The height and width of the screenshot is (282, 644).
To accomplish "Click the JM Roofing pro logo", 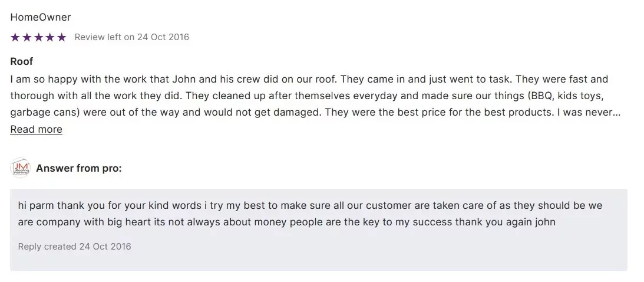I will coord(21,168).
